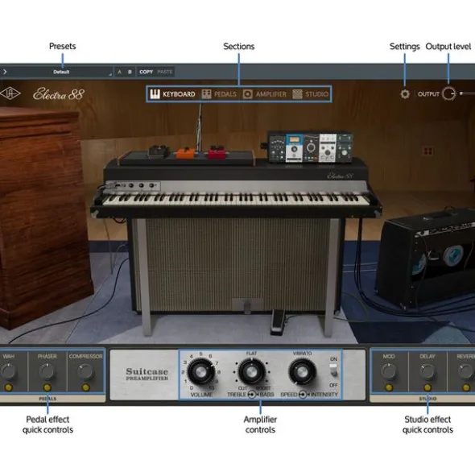
Task: Click the suitcase speaker grille below the keyboard
Action: point(237,265)
